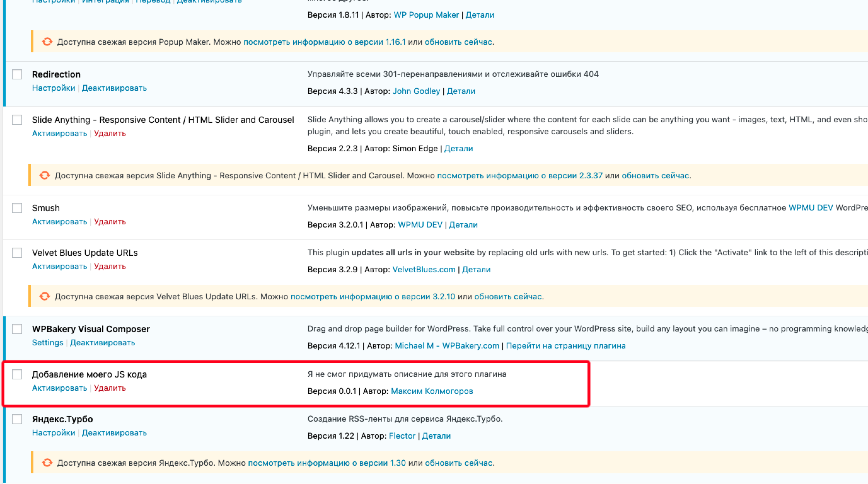Check the Redirection plugin checkbox
The height and width of the screenshot is (484, 868).
[x=17, y=74]
